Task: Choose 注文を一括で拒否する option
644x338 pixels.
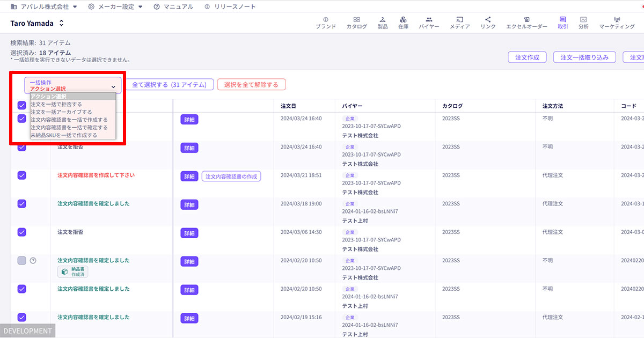Action: (x=72, y=104)
